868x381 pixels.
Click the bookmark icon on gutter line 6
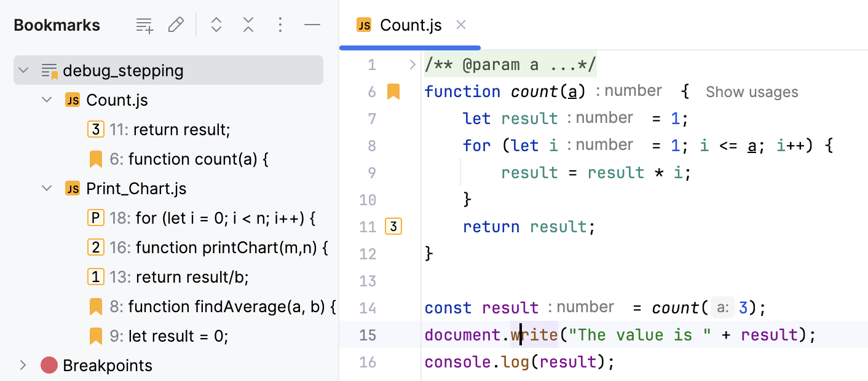pyautogui.click(x=393, y=92)
